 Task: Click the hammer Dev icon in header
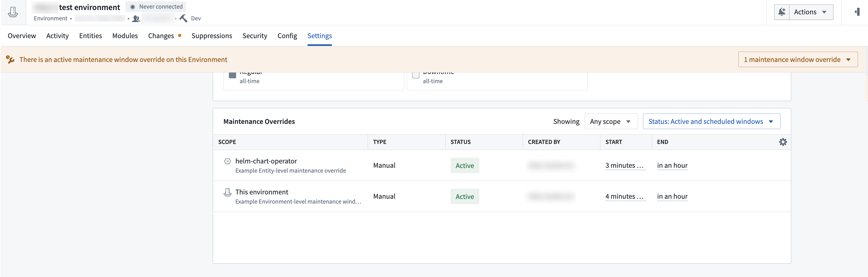click(x=183, y=18)
